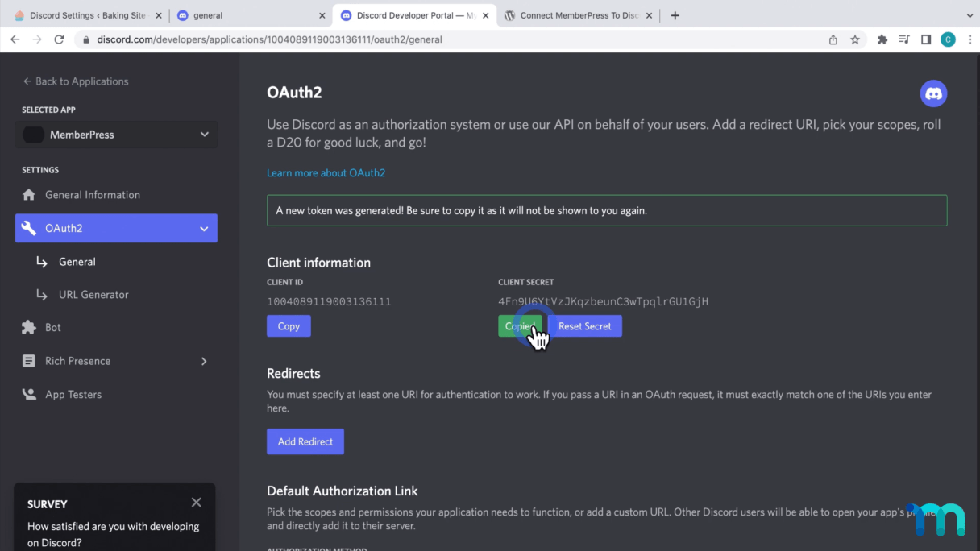The image size is (980, 551).
Task: Click the Reset Secret button
Action: coord(586,326)
